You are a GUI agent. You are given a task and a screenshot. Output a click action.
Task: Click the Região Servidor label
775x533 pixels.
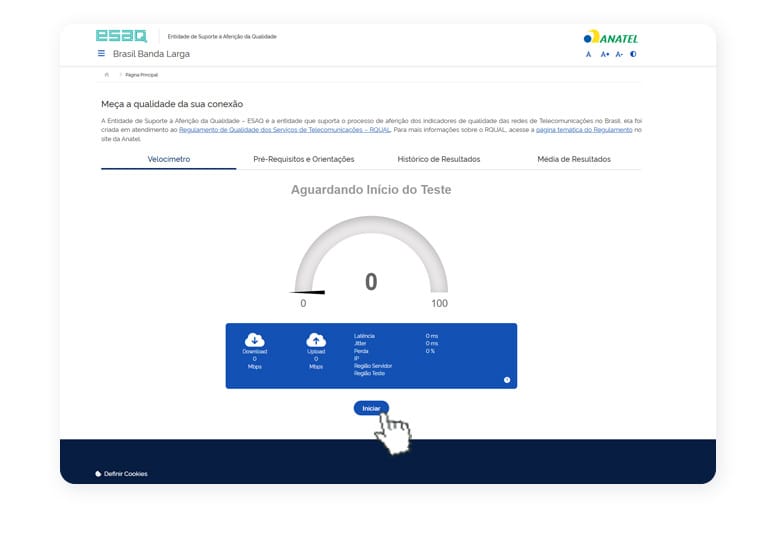tap(373, 366)
